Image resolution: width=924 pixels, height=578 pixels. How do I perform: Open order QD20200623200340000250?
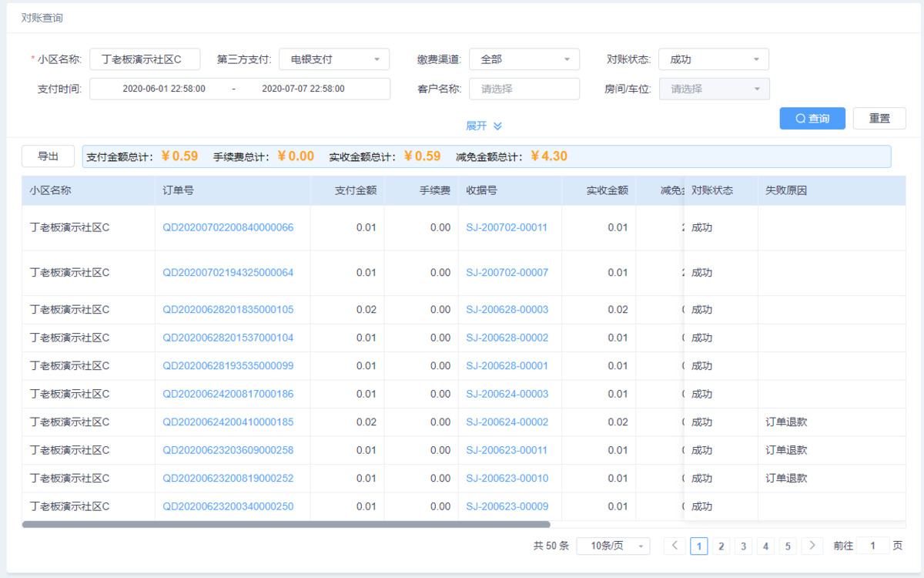click(228, 506)
